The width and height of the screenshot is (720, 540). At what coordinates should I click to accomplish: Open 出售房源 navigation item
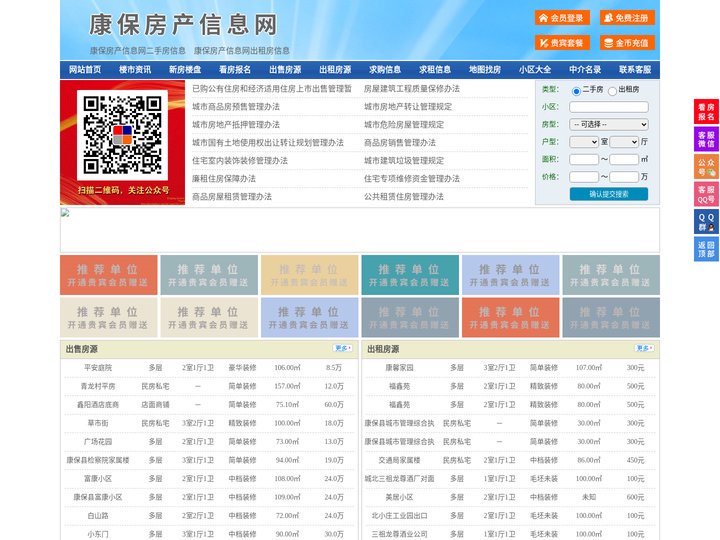point(285,70)
